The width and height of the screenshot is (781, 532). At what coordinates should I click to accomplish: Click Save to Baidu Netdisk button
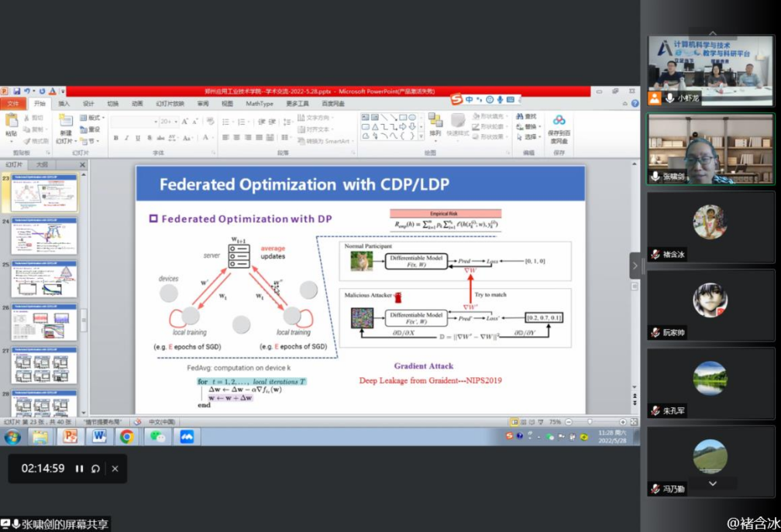[x=559, y=129]
